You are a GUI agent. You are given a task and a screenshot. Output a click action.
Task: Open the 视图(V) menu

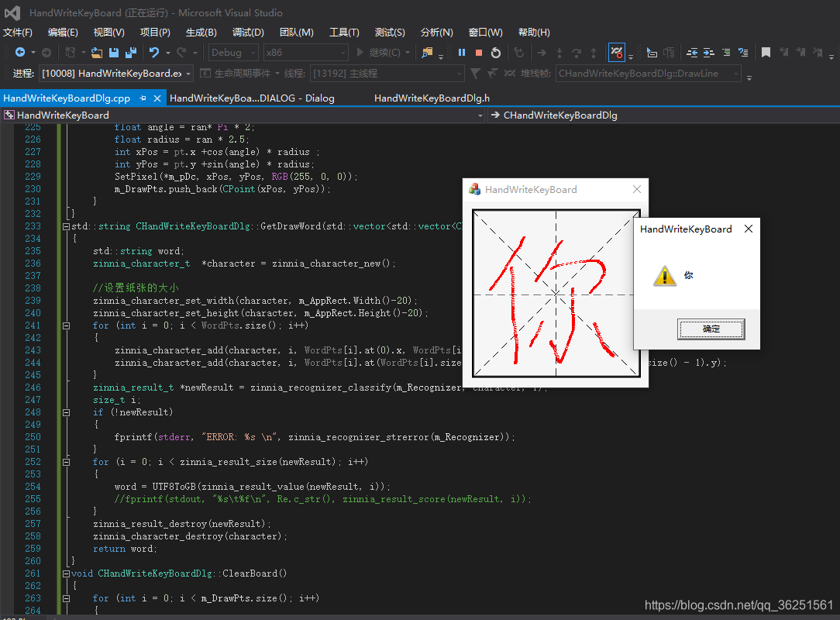coord(108,33)
